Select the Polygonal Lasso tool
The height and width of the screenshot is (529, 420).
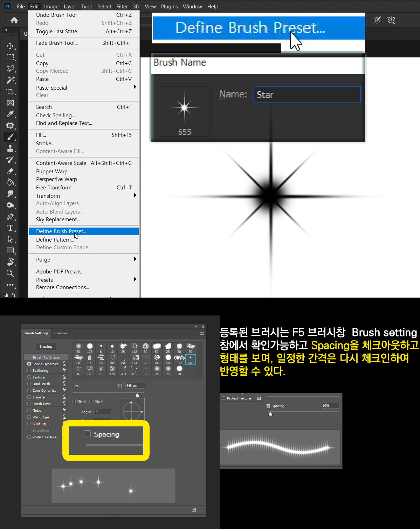click(x=10, y=69)
